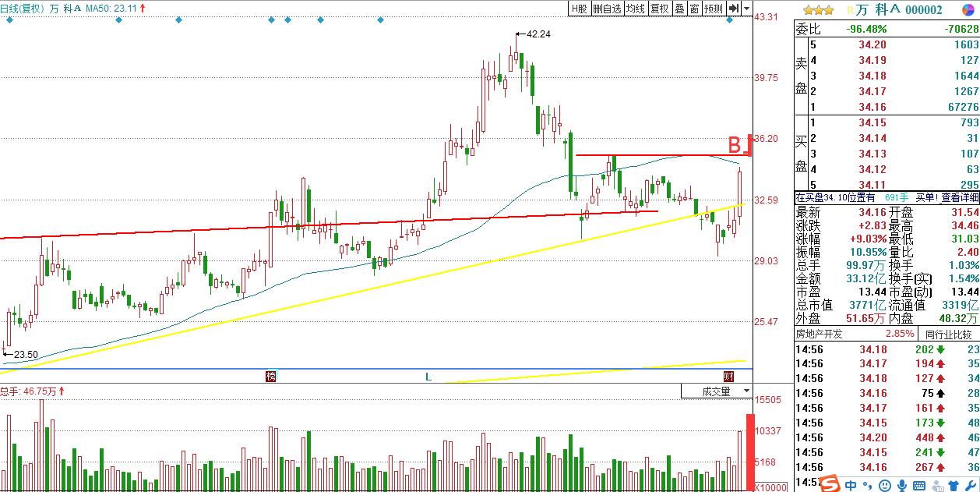Screen dimensions: 980x492
Task: Open the 查看详细 link
Action: pos(959,198)
